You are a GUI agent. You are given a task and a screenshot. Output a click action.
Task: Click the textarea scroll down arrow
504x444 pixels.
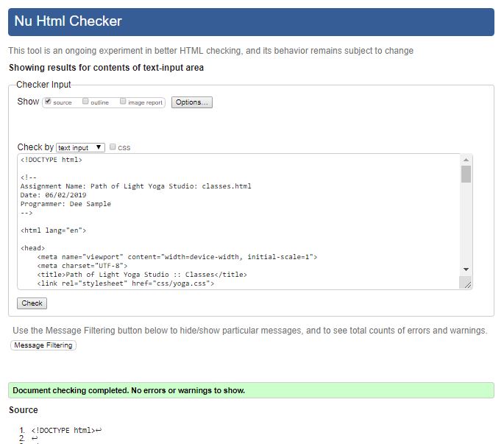point(466,269)
